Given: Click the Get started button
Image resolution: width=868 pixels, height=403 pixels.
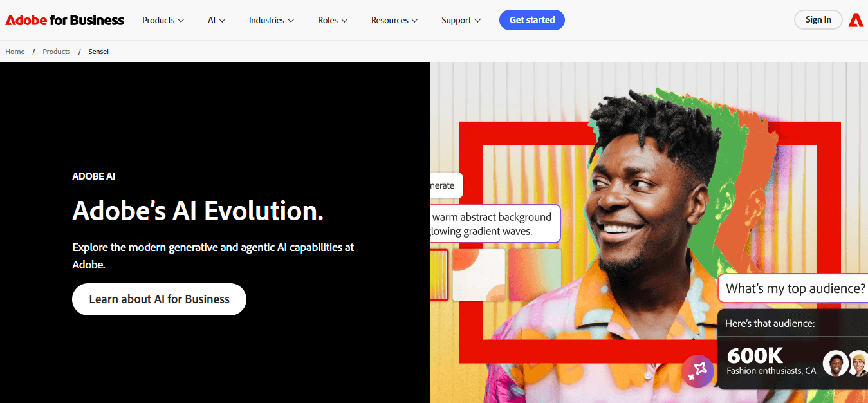Looking at the screenshot, I should coord(532,20).
